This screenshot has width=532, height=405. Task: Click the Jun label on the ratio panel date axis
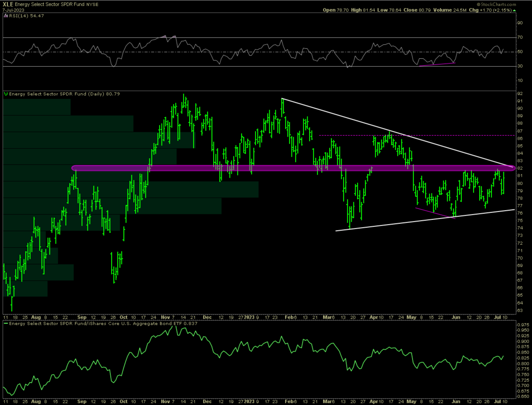tap(456, 402)
